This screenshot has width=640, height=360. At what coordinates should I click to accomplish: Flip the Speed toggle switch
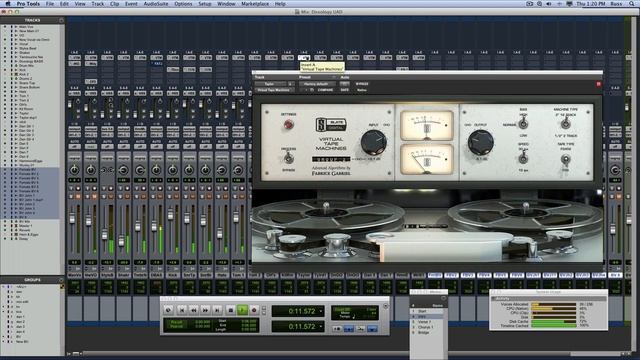523,158
